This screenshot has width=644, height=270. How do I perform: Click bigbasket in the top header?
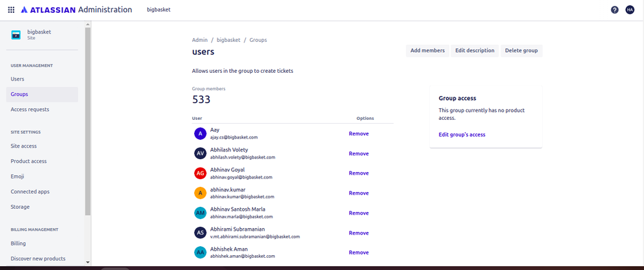(x=159, y=10)
